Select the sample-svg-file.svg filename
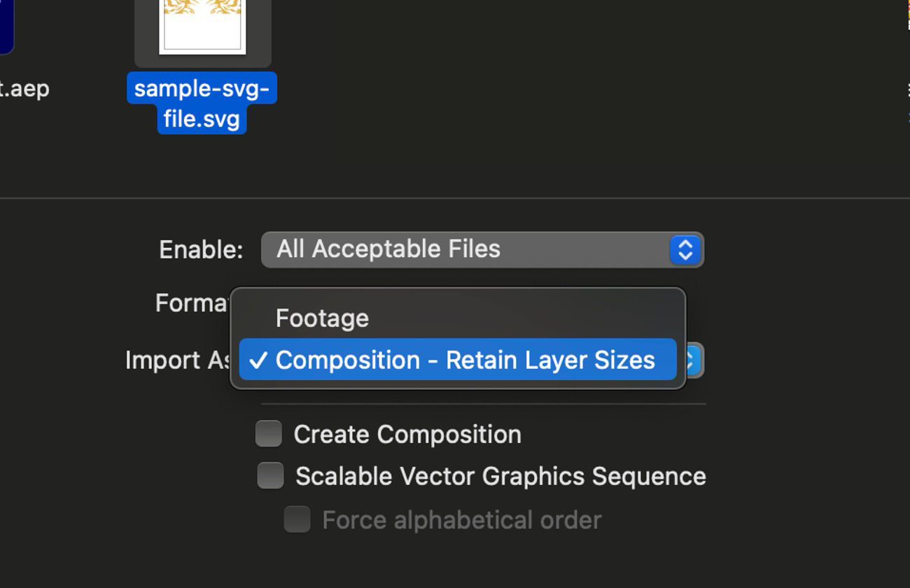This screenshot has height=588, width=910. tap(202, 104)
